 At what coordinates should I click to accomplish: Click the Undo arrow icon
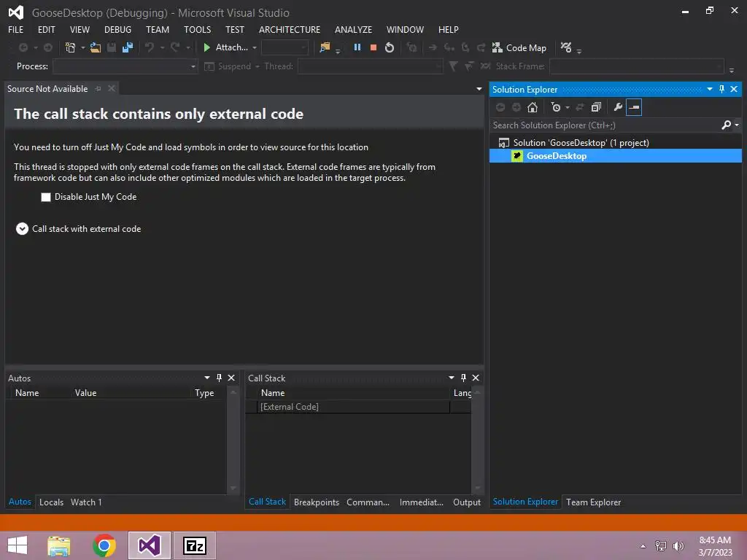[150, 47]
